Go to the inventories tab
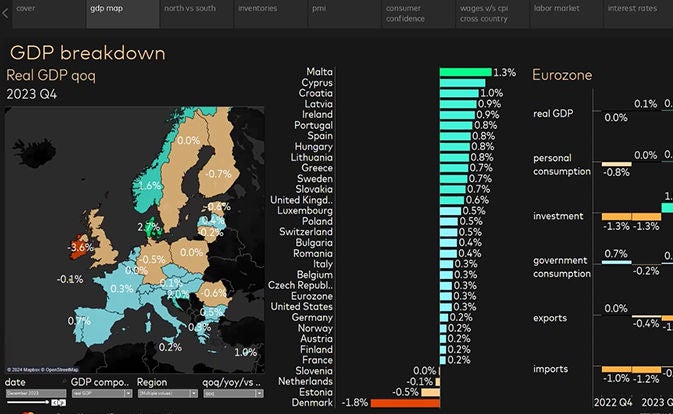The width and height of the screenshot is (673, 414). point(257,8)
